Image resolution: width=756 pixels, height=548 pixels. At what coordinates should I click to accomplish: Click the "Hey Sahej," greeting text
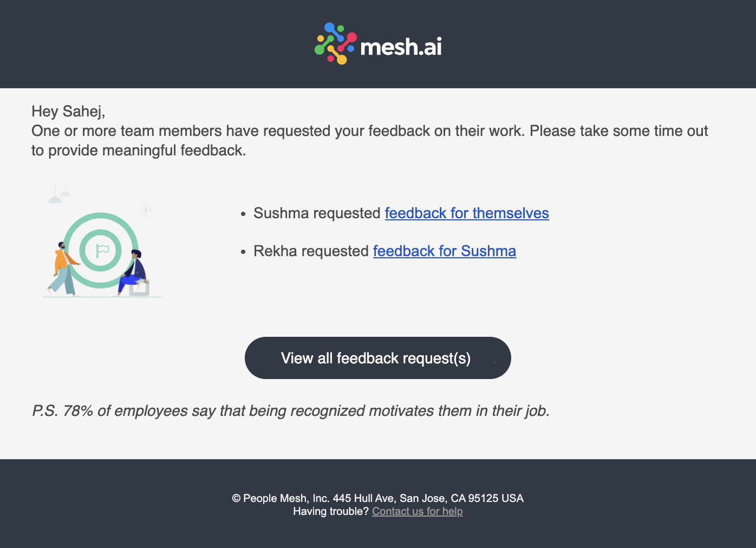click(68, 112)
